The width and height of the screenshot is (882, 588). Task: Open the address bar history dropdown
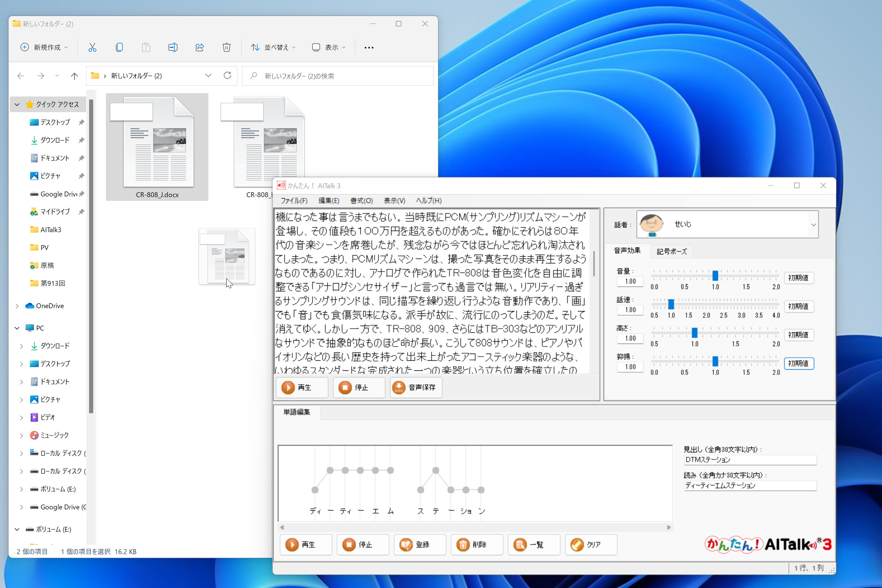click(208, 75)
